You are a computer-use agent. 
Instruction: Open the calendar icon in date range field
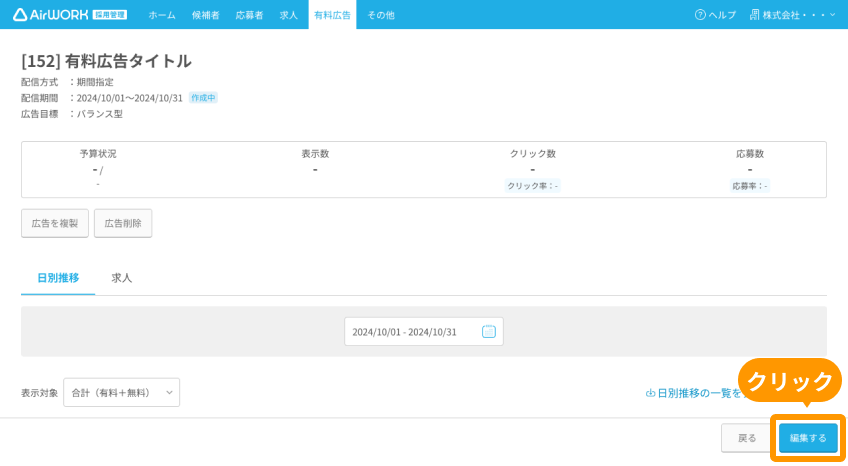pyautogui.click(x=488, y=331)
